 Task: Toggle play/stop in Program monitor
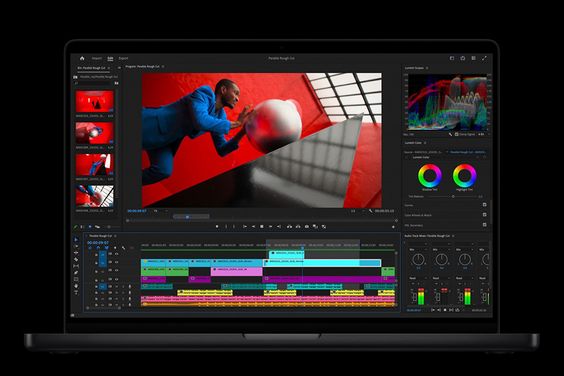pyautogui.click(x=262, y=226)
